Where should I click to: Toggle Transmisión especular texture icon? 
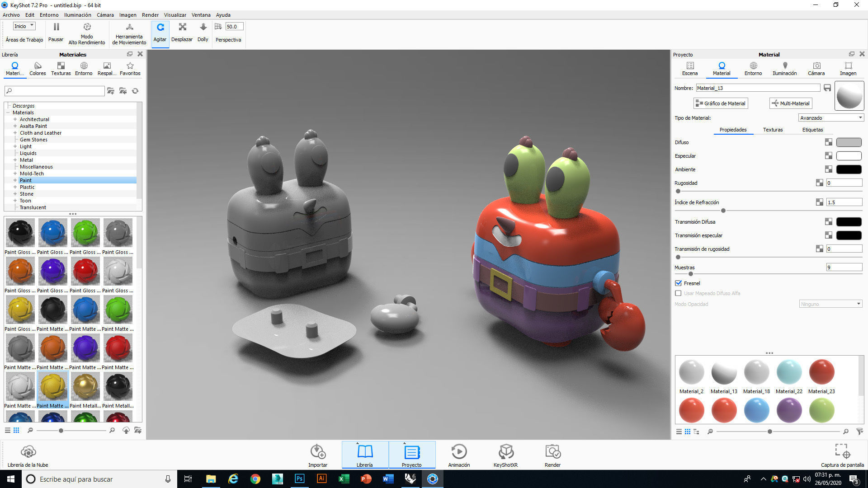(x=829, y=235)
